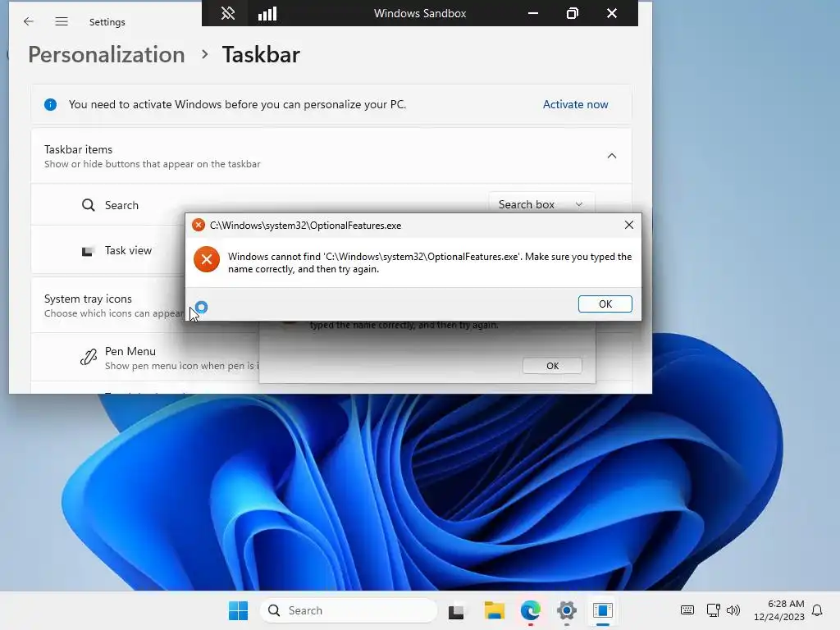Open the Windows Start button

coord(239,610)
